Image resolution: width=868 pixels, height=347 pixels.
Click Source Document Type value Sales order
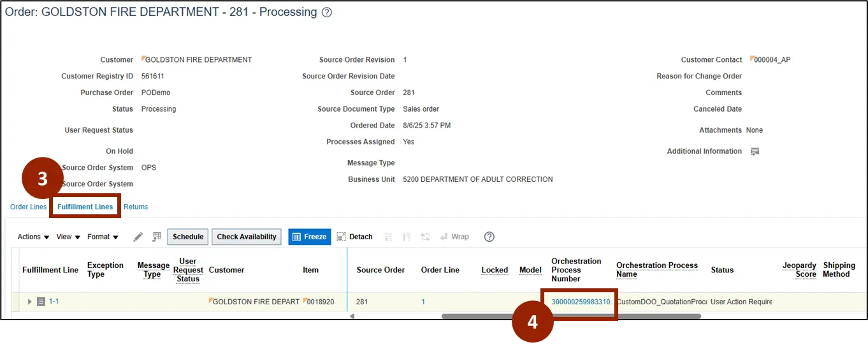click(421, 109)
